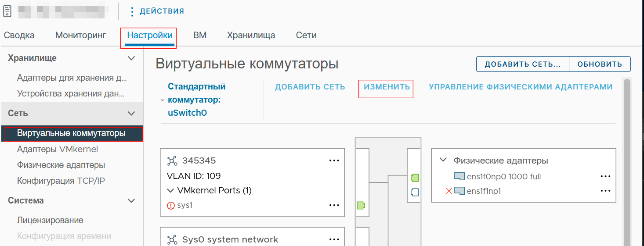
Task: Click the VLAN ID: 109 text
Action: click(x=194, y=176)
